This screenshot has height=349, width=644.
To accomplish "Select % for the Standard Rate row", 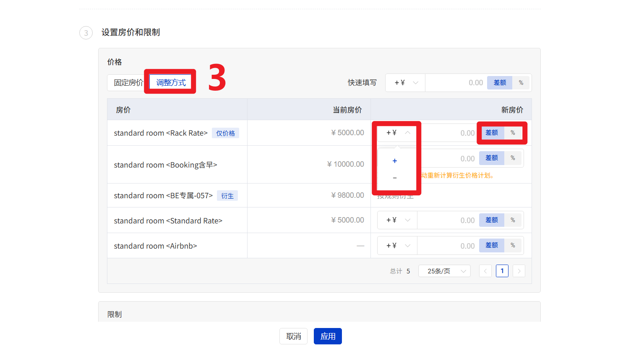I will tap(513, 220).
